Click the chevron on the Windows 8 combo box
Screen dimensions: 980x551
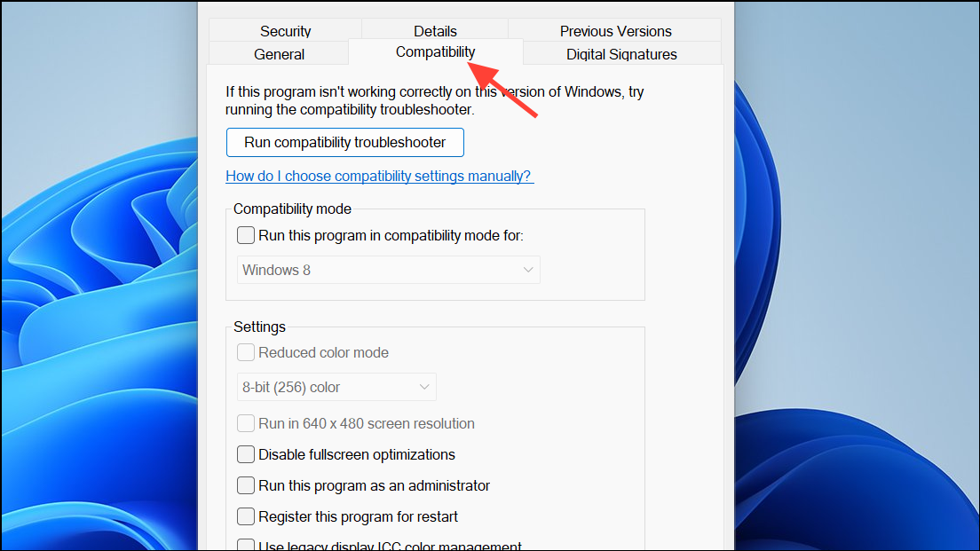click(528, 270)
